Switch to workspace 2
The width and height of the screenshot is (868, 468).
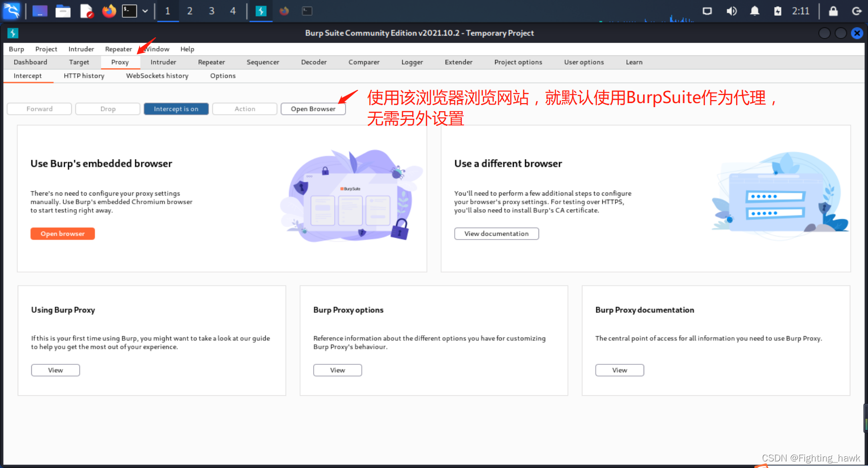click(x=190, y=11)
